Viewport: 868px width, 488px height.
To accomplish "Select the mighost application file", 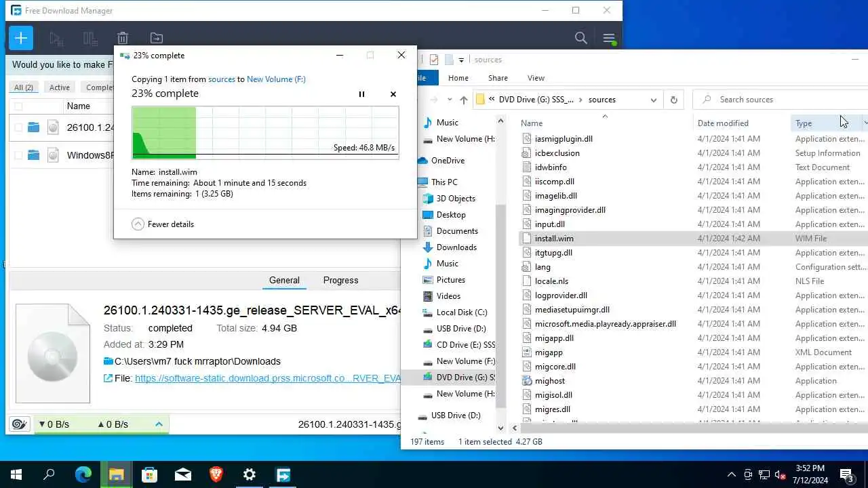I will tap(549, 381).
